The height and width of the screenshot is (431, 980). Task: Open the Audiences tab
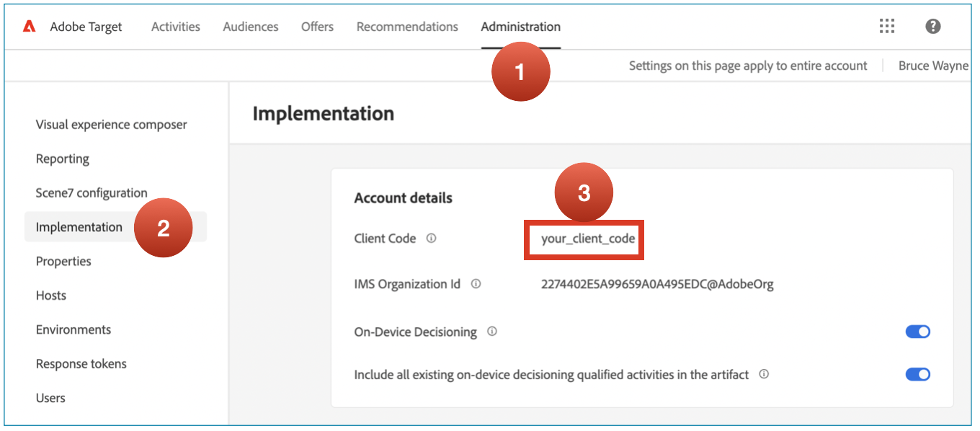pyautogui.click(x=251, y=27)
